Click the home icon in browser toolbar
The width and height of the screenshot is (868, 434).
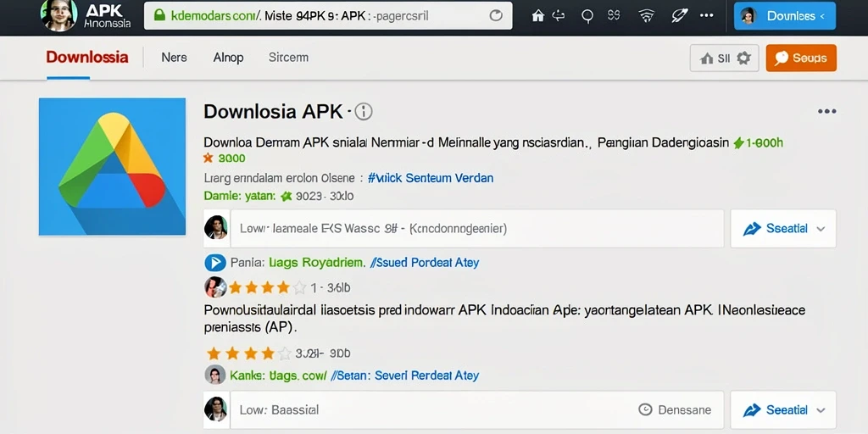537,16
